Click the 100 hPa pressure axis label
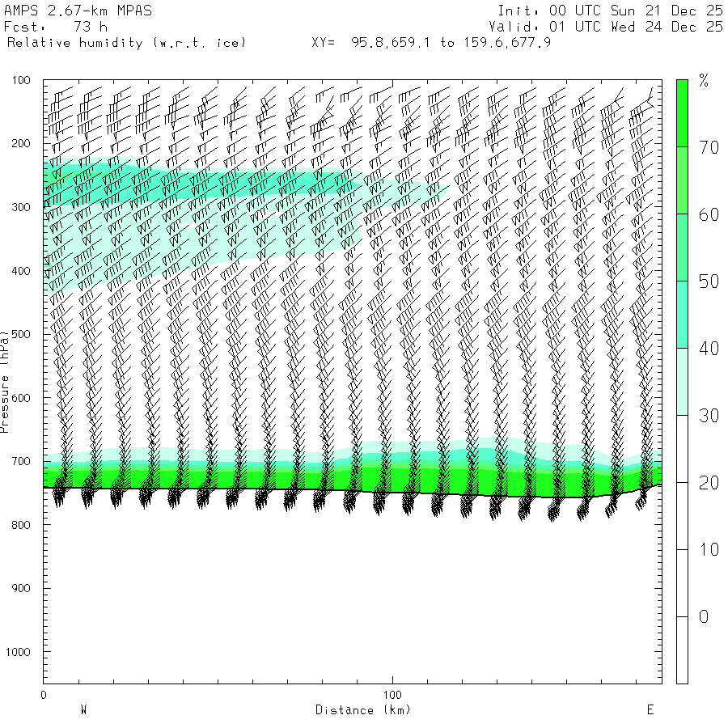 (21, 80)
